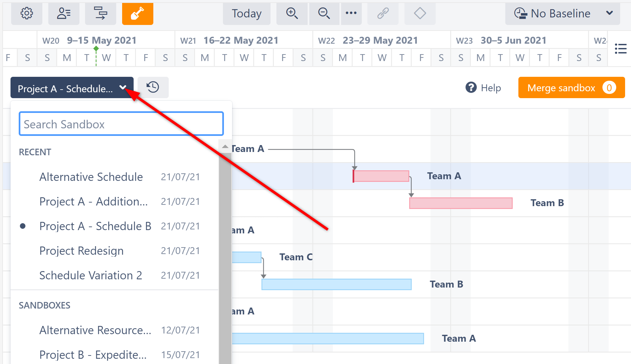The image size is (631, 364).
Task: Click the dependency link chain icon
Action: [x=383, y=13]
